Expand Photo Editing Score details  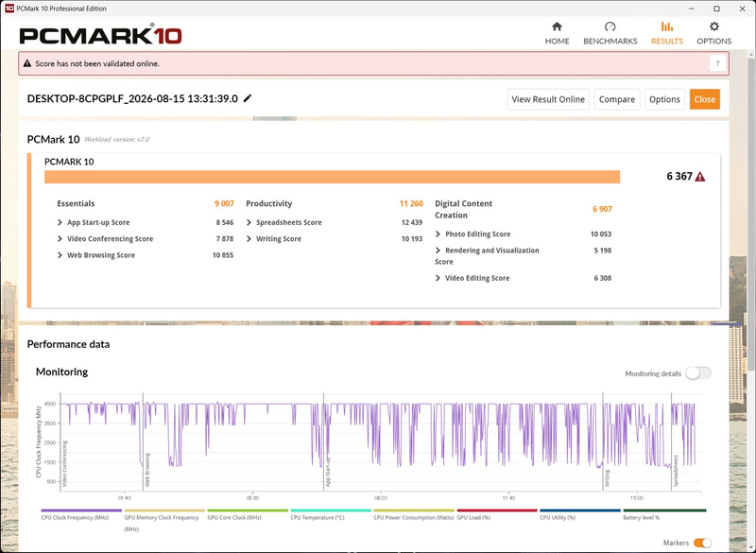(438, 233)
